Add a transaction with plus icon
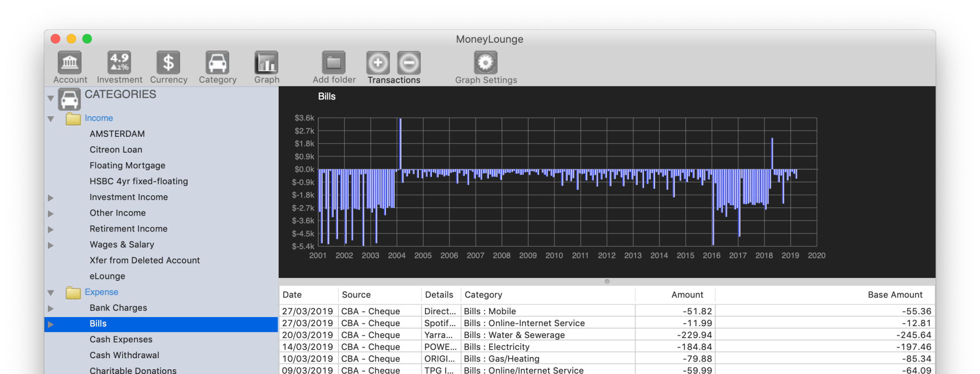This screenshot has height=374, width=980. (378, 63)
